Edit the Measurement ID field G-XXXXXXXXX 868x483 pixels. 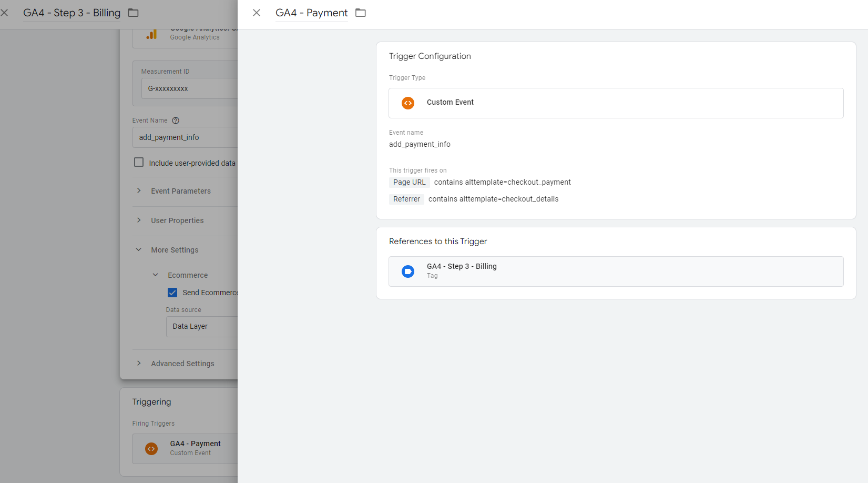click(189, 88)
